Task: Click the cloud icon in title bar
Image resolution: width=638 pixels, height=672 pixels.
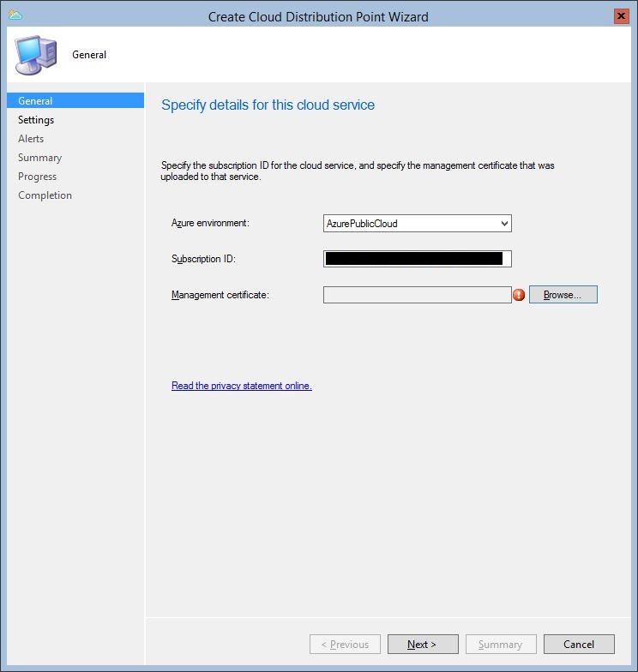Action: (x=15, y=15)
